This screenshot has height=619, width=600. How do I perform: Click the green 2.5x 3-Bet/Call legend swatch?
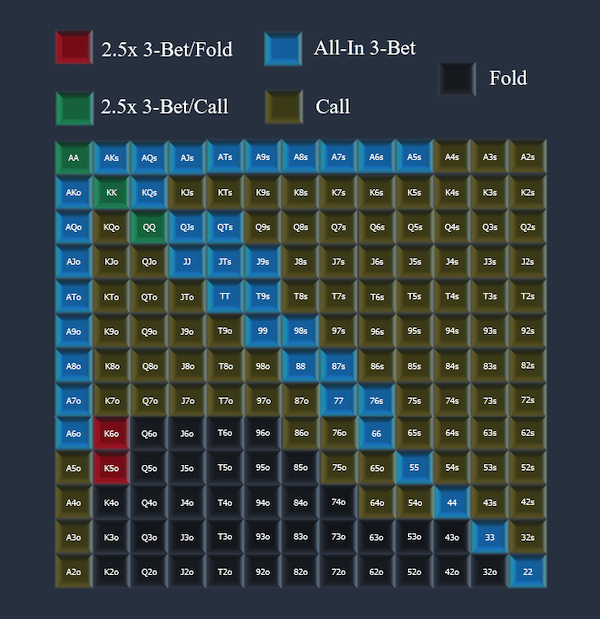tap(74, 108)
